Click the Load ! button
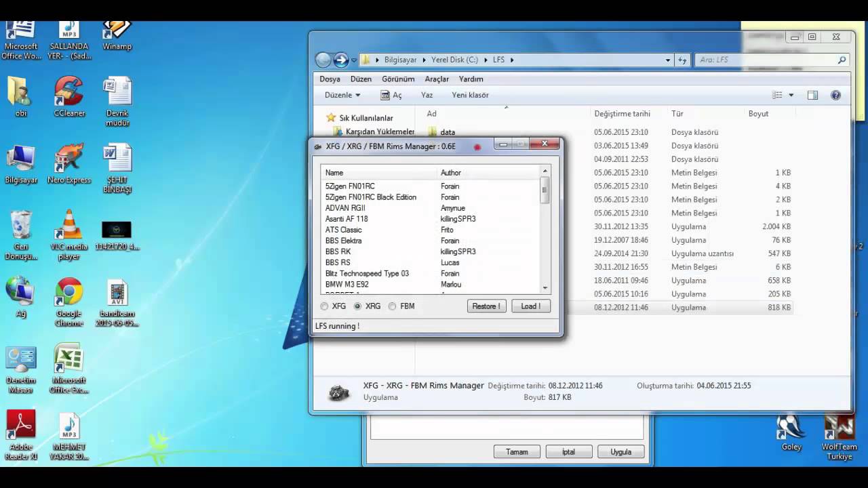The image size is (868, 488). coord(530,306)
